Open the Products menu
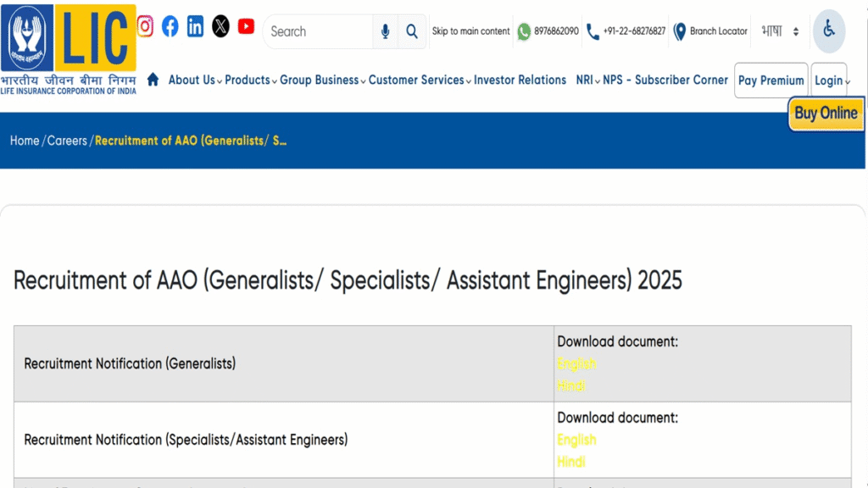This screenshot has height=488, width=868. pyautogui.click(x=250, y=80)
